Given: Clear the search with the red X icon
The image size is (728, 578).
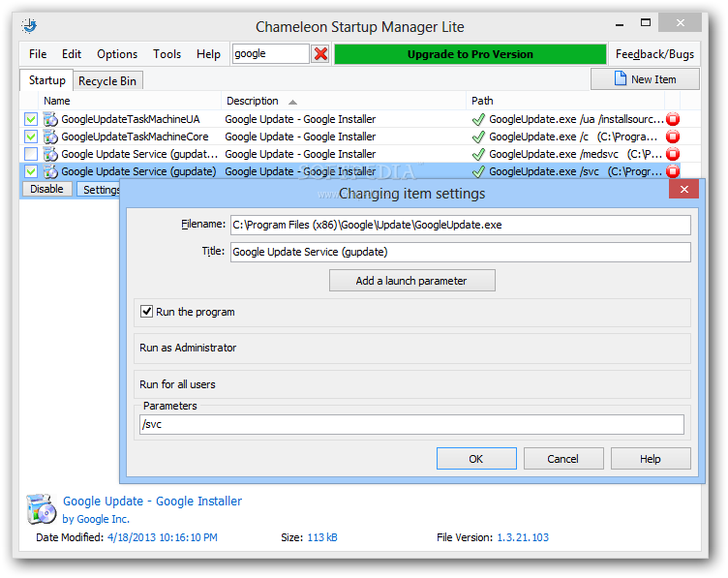Looking at the screenshot, I should [320, 54].
